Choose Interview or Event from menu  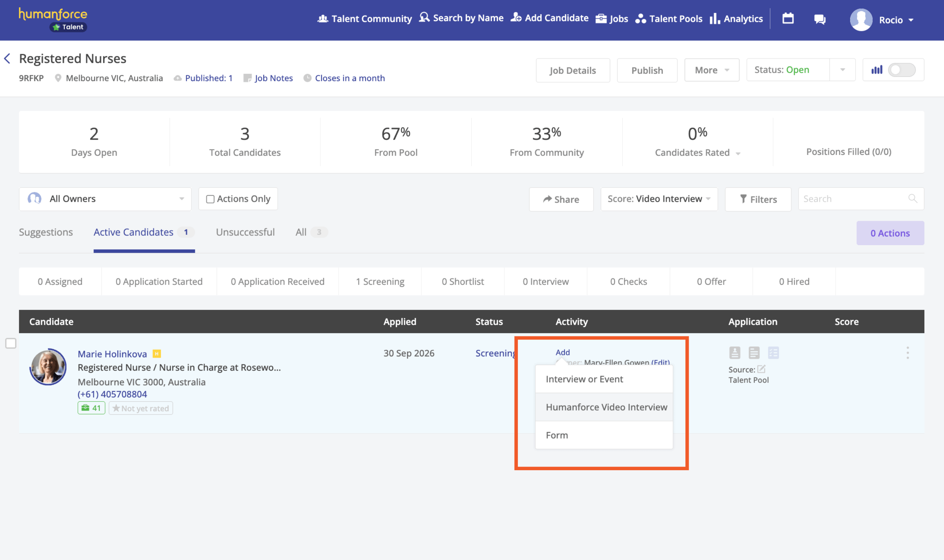(604, 379)
